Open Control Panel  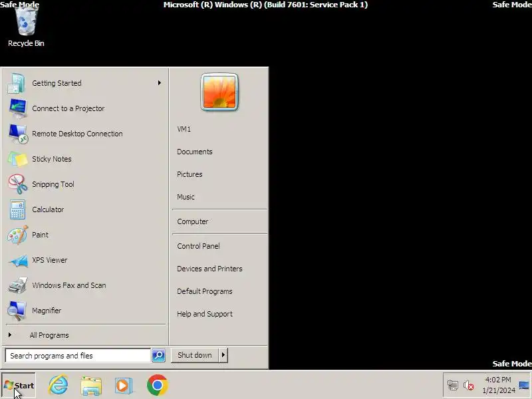pos(198,246)
